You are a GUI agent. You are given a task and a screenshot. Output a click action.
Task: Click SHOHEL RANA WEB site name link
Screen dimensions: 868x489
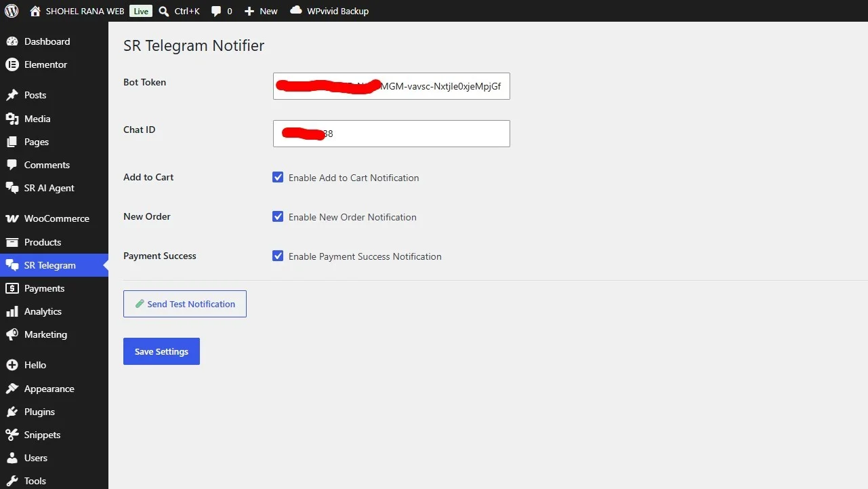click(x=85, y=11)
